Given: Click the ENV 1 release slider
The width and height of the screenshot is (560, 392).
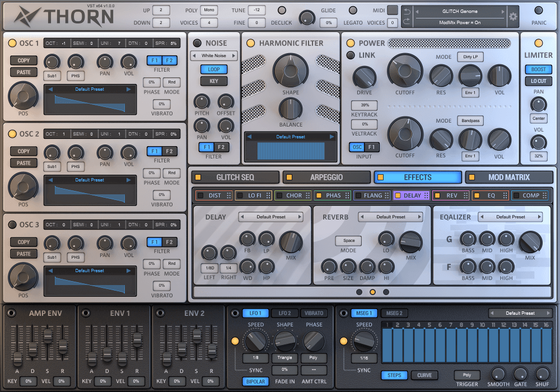Looking at the screenshot, I should [x=137, y=339].
